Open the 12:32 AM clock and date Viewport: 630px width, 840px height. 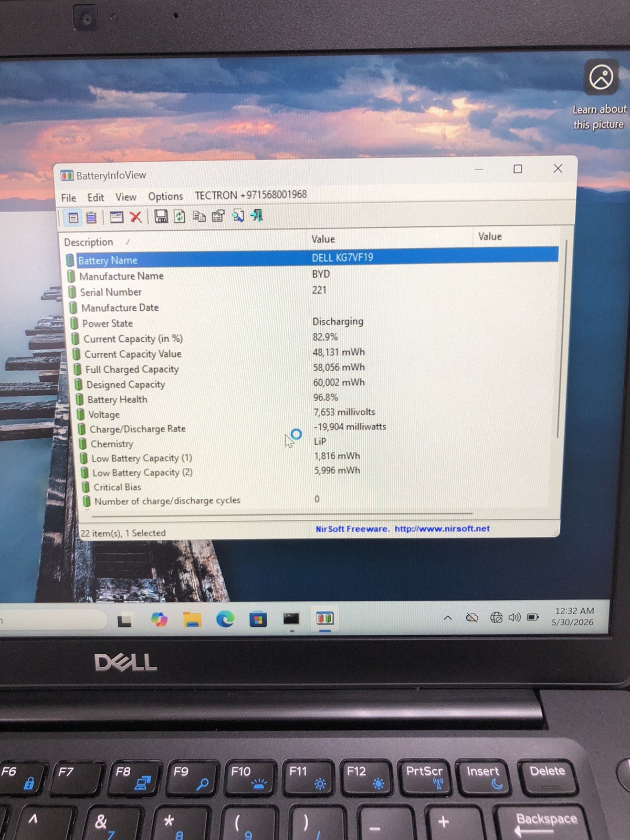click(573, 616)
